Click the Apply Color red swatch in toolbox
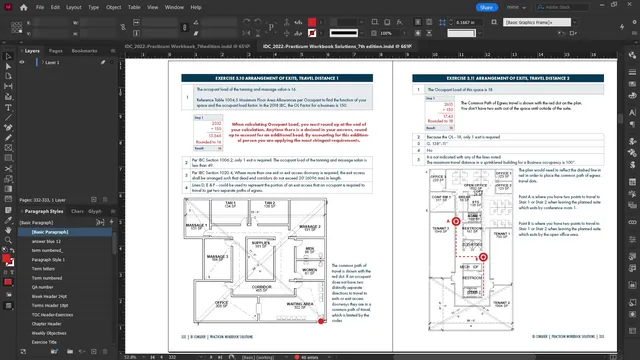Screen dimensions: 640x360 pos(8,282)
